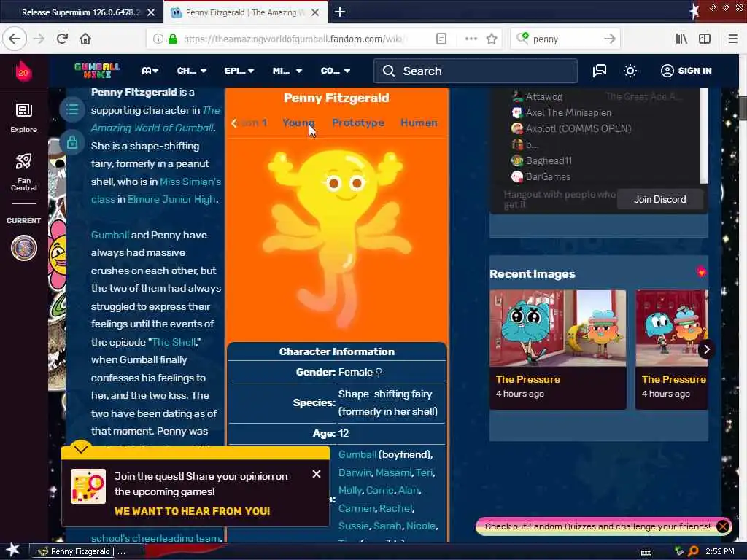
Task: Click the page vertical scrollbar thumb
Action: click(743, 108)
